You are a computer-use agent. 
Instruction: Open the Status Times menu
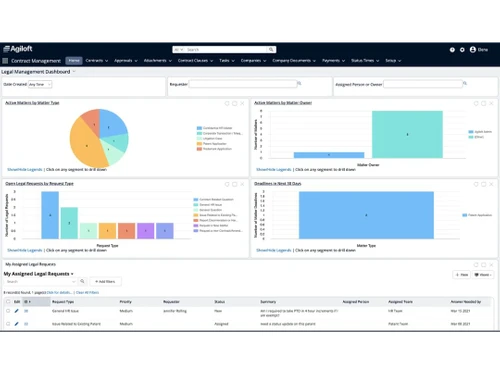[x=365, y=61]
